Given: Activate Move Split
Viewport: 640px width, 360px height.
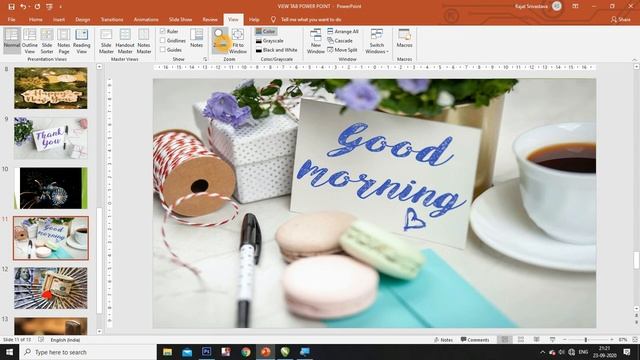Looking at the screenshot, I should coord(342,50).
